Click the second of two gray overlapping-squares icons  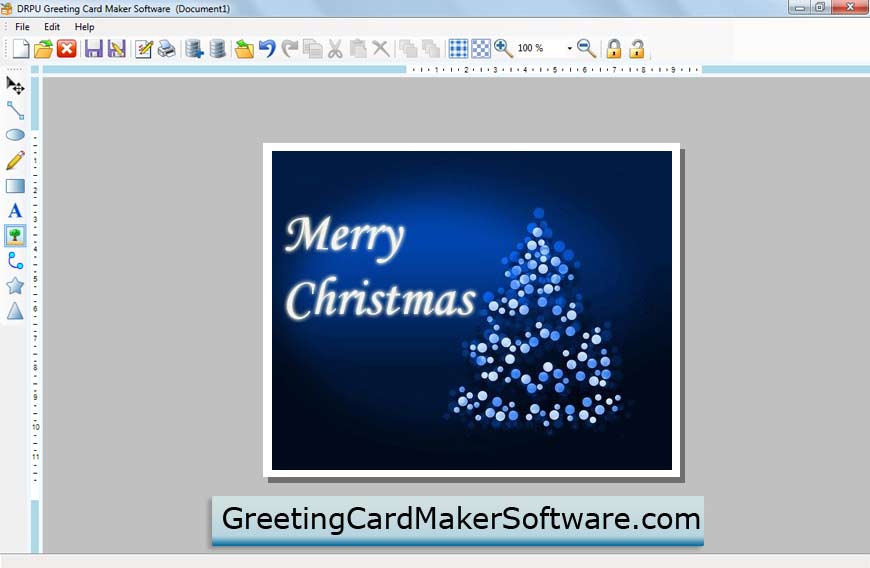point(431,49)
